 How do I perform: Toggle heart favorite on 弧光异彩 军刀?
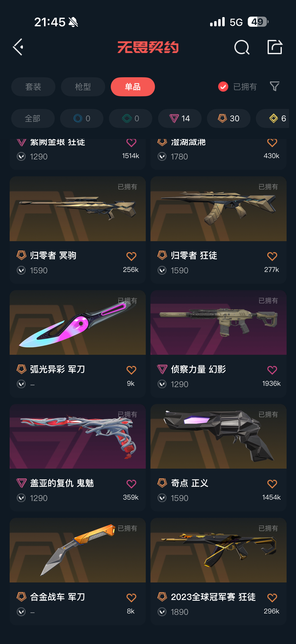point(131,370)
